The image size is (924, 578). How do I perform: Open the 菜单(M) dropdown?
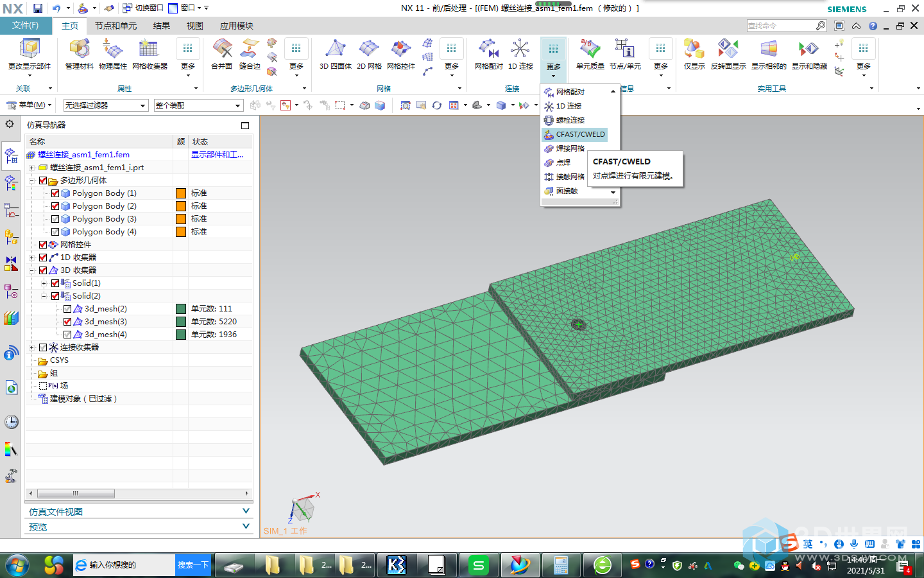coord(29,105)
